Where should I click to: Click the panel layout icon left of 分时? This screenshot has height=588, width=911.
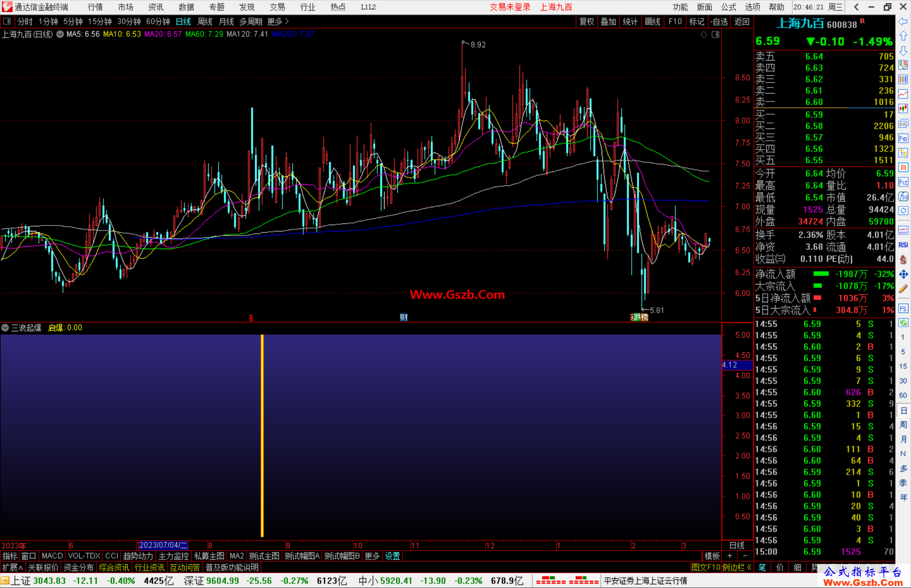tap(7, 21)
